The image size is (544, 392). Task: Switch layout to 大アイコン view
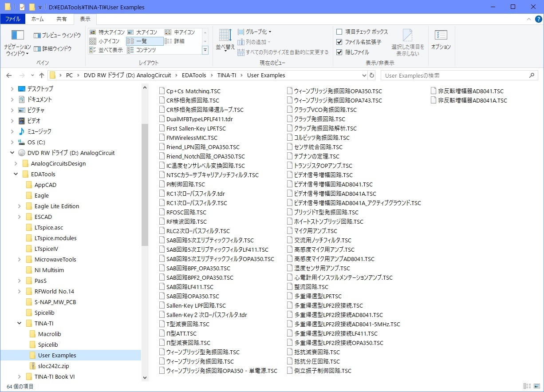tap(143, 32)
